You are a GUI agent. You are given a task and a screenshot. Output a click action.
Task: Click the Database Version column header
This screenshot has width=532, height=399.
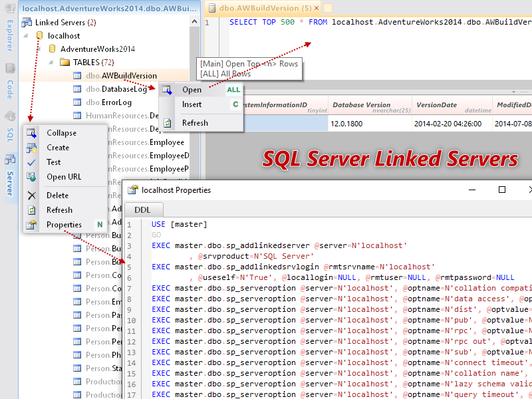[370, 105]
